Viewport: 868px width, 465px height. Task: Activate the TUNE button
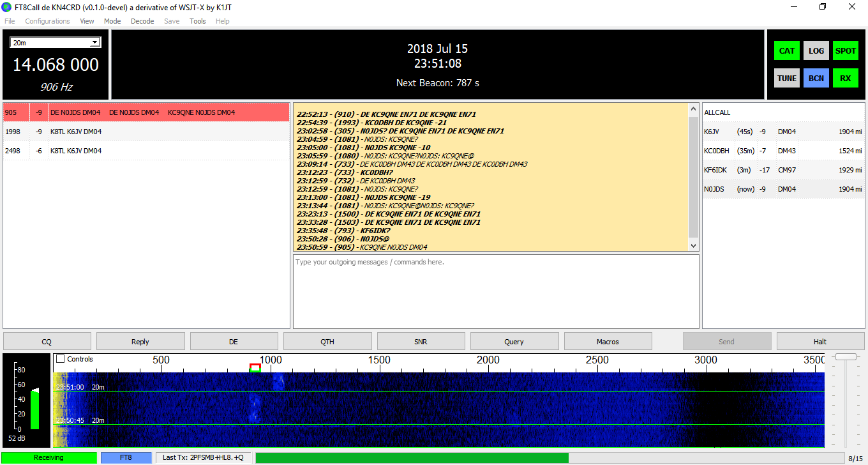[787, 78]
